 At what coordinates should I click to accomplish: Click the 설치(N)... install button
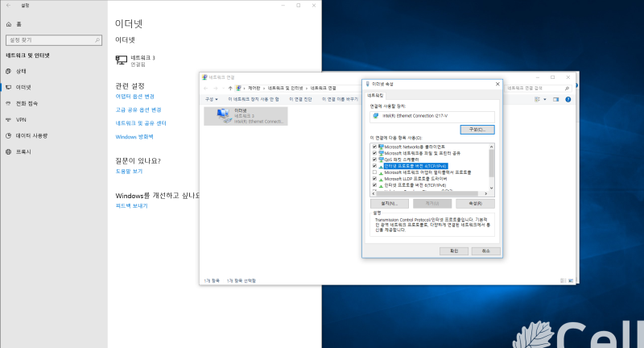(390, 203)
